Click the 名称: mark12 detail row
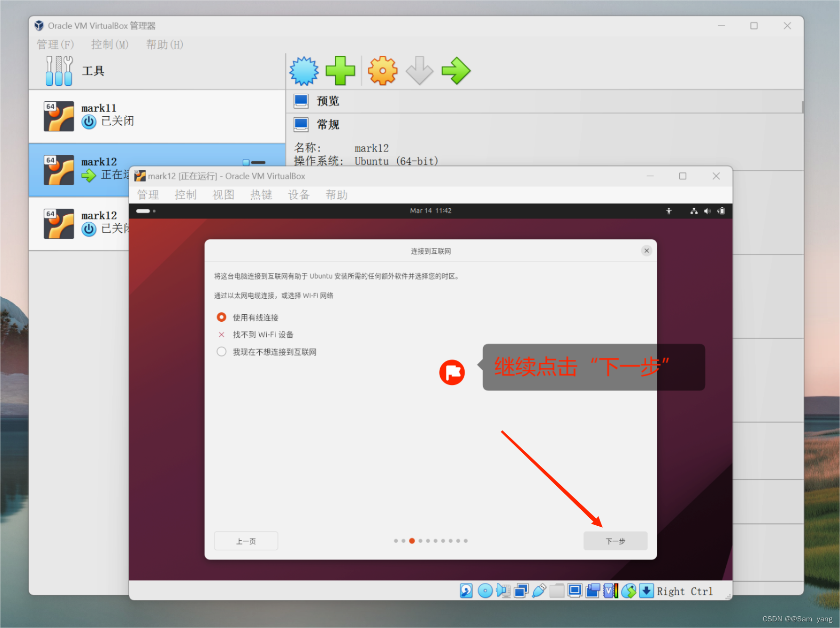This screenshot has width=840, height=628. coord(341,148)
